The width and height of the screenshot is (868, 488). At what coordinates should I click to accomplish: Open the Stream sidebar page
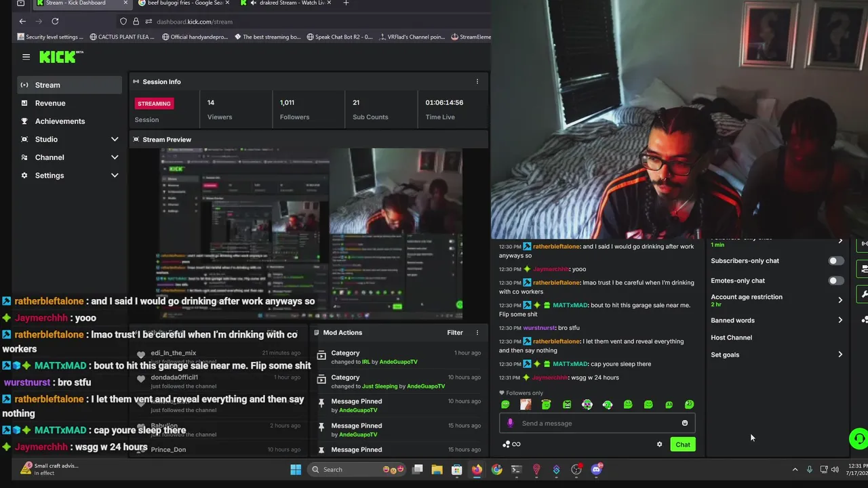tap(71, 85)
